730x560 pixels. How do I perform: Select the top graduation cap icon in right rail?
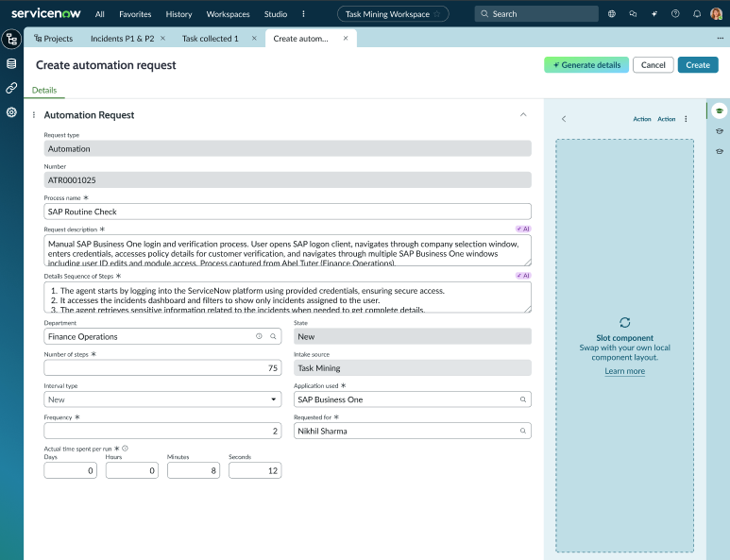pyautogui.click(x=720, y=110)
